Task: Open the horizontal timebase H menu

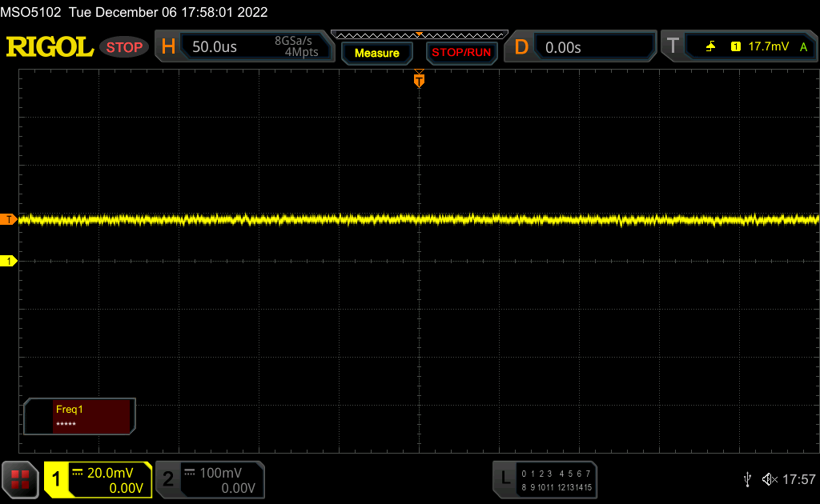Action: point(168,47)
